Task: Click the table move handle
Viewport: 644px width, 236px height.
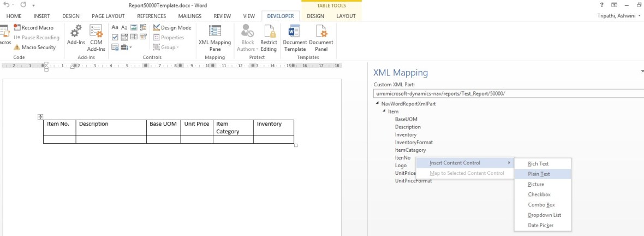Action: click(x=40, y=117)
